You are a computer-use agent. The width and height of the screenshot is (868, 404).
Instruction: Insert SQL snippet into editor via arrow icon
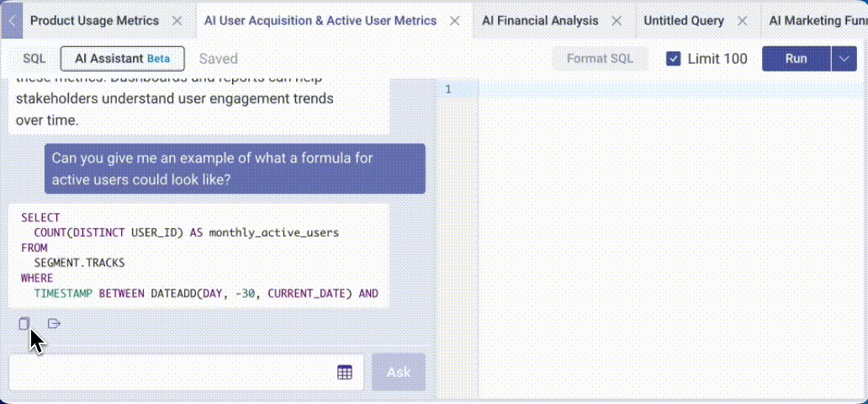[x=54, y=324]
